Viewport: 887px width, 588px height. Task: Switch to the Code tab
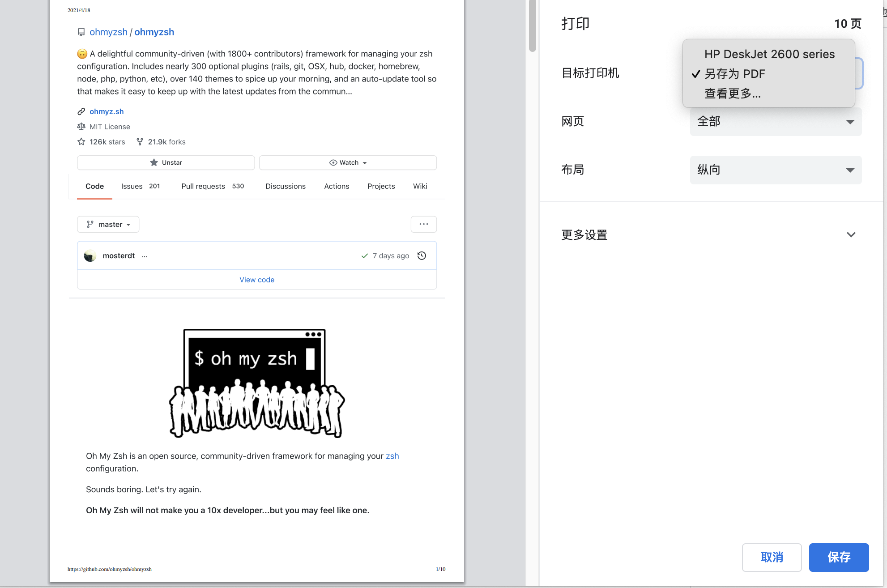click(x=94, y=186)
